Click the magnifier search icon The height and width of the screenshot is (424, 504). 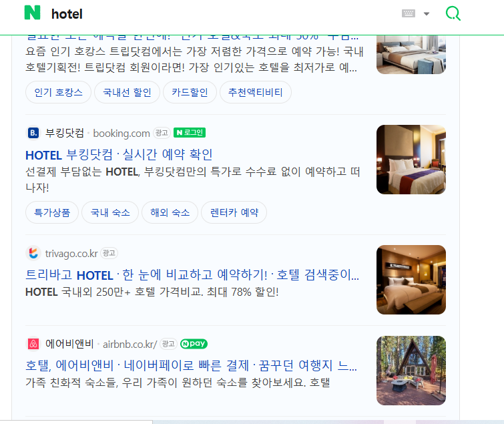pyautogui.click(x=453, y=13)
